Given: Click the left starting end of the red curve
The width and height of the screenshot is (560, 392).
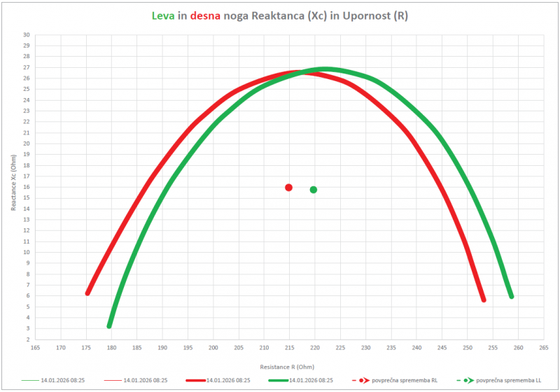Looking at the screenshot, I should point(88,293).
